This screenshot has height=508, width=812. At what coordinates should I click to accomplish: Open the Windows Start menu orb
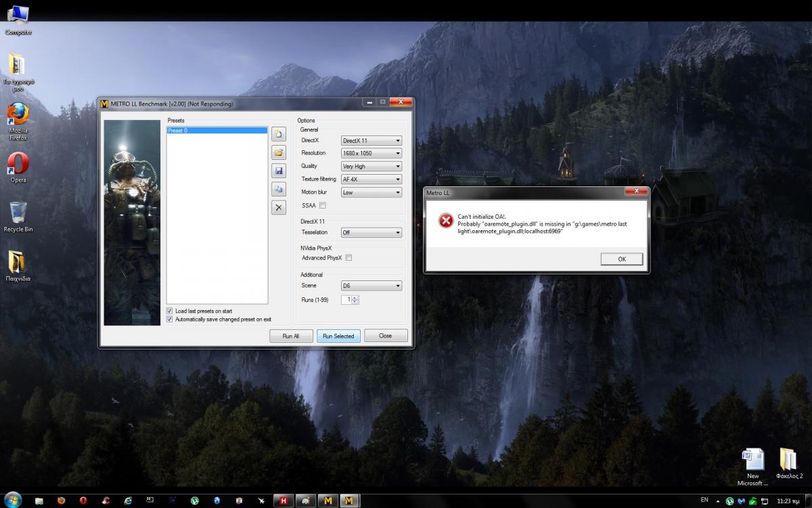tap(12, 500)
